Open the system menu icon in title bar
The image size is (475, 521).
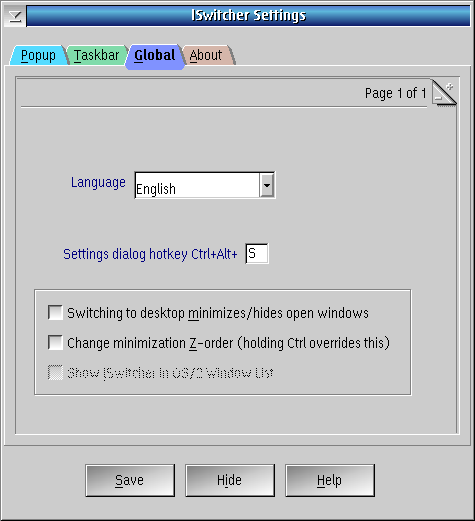pos(15,16)
